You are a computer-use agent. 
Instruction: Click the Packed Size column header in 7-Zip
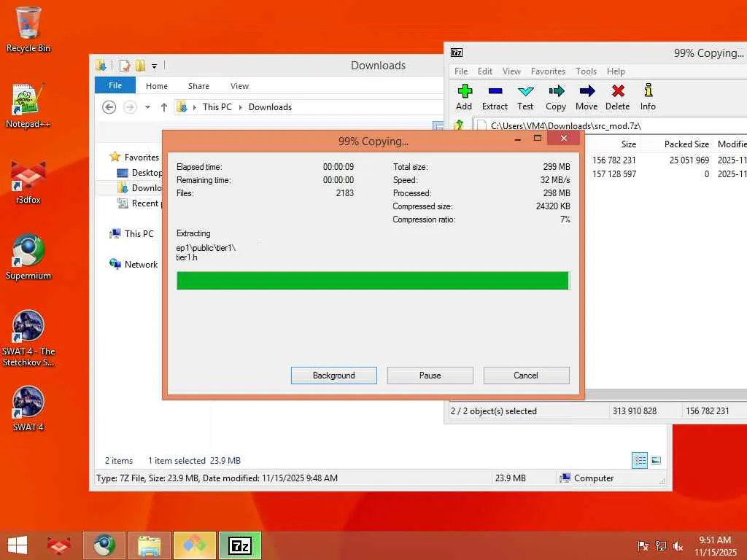tap(686, 144)
